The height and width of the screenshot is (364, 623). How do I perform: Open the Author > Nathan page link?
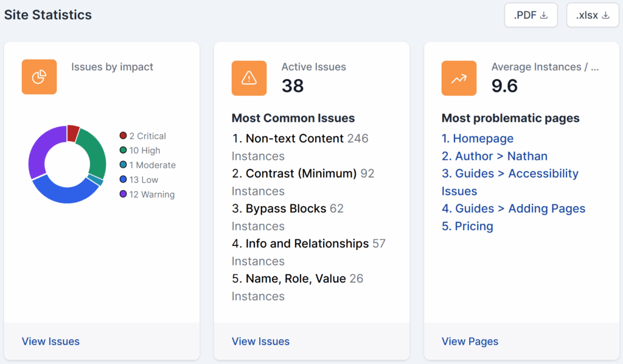(x=495, y=156)
